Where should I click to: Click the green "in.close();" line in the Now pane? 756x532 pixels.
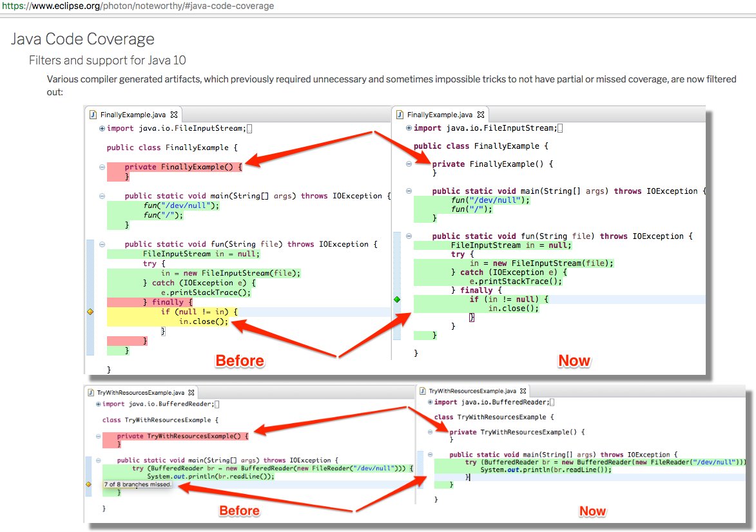[x=513, y=309]
